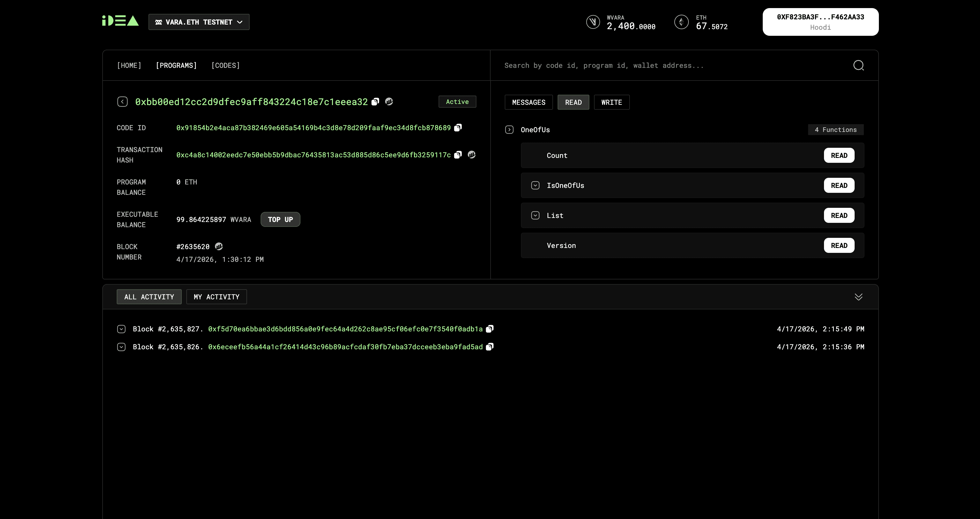View block #2635620 on the block explorer

click(x=219, y=247)
